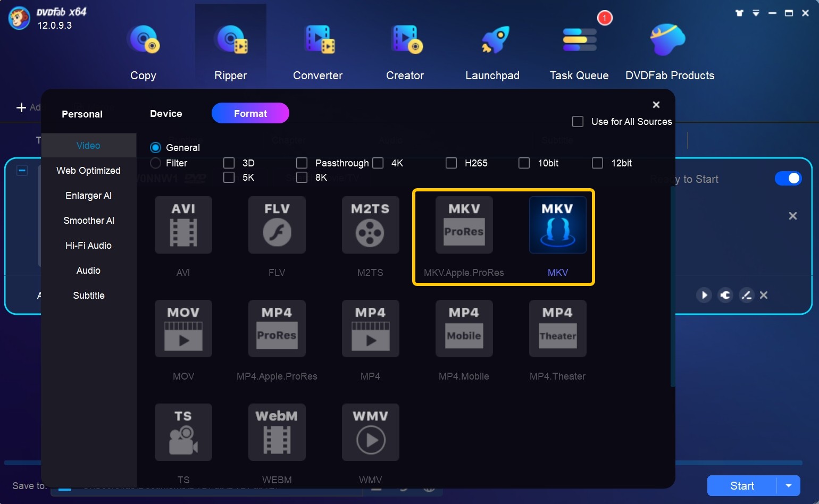This screenshot has height=504, width=819.
Task: Check the Passthrough filter option
Action: (302, 163)
